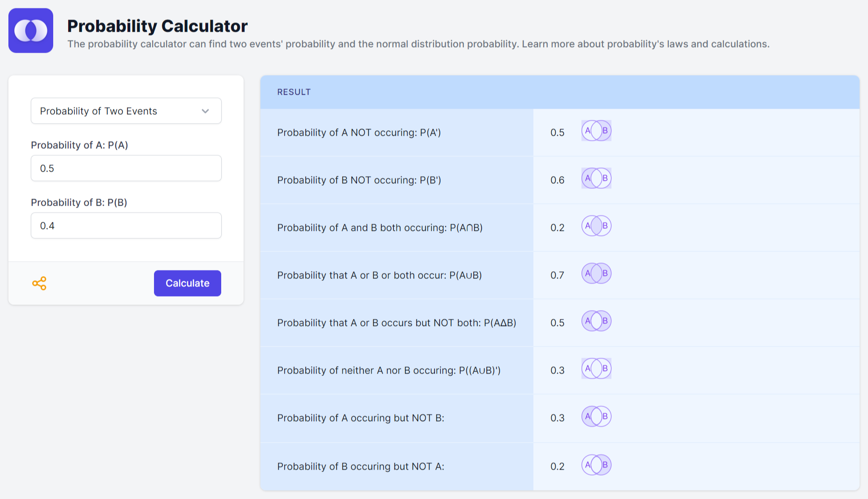Select the Venn diagram for A but NOT B
Image resolution: width=868 pixels, height=499 pixels.
(596, 416)
